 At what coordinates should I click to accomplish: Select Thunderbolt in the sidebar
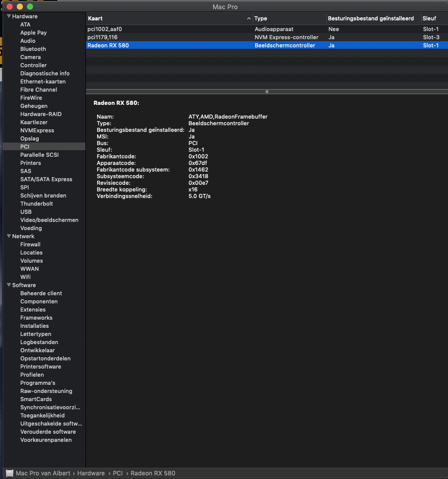coord(37,204)
